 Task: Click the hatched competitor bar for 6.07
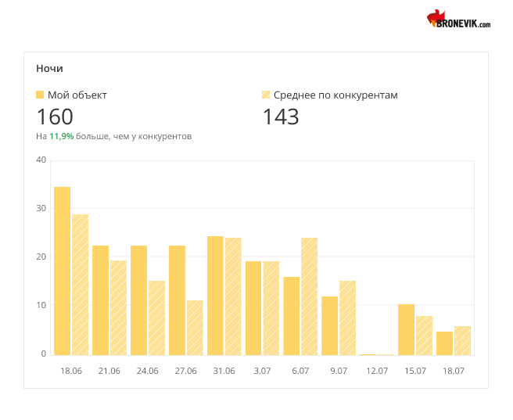pyautogui.click(x=310, y=296)
